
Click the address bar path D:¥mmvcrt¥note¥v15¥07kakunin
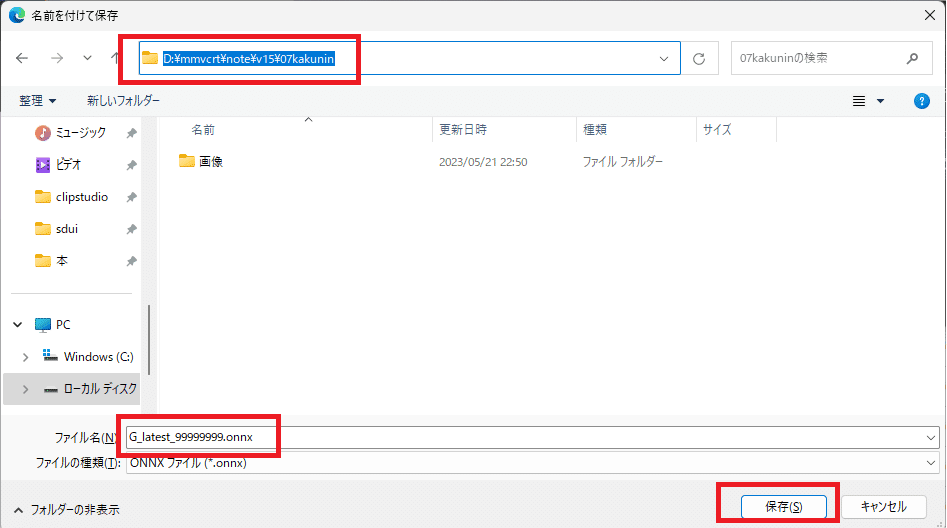248,59
